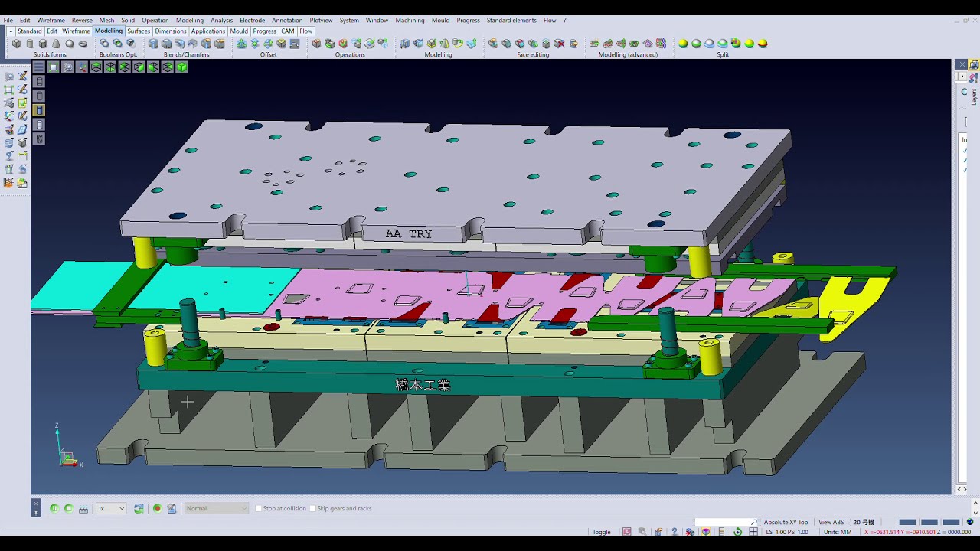Enable Stop at collision checkbox
Screen dimensions: 980x551
259,508
